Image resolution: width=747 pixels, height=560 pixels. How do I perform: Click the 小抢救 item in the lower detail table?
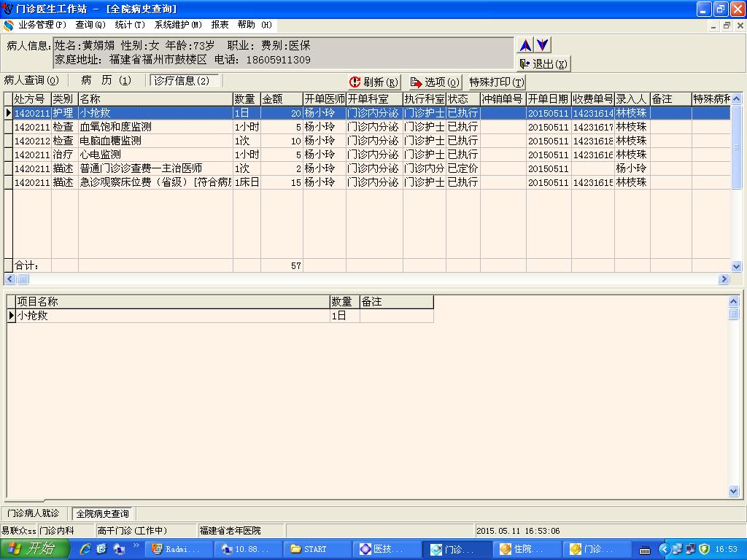pos(173,316)
